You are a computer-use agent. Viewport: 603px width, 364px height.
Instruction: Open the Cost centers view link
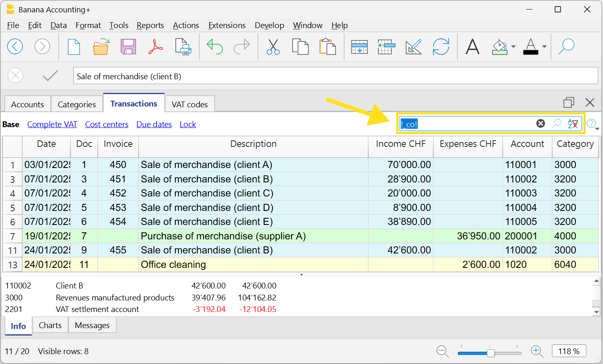click(106, 124)
